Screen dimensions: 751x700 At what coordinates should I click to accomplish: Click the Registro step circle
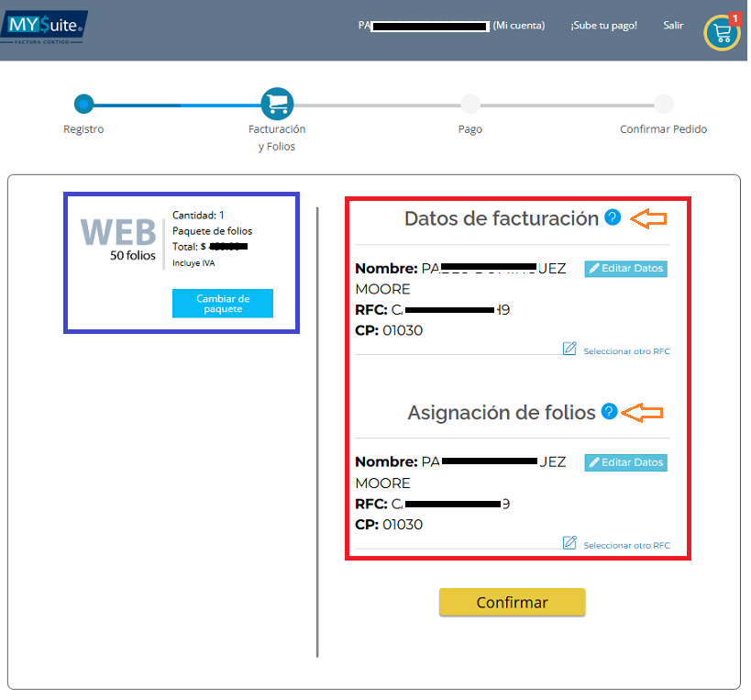click(x=83, y=104)
